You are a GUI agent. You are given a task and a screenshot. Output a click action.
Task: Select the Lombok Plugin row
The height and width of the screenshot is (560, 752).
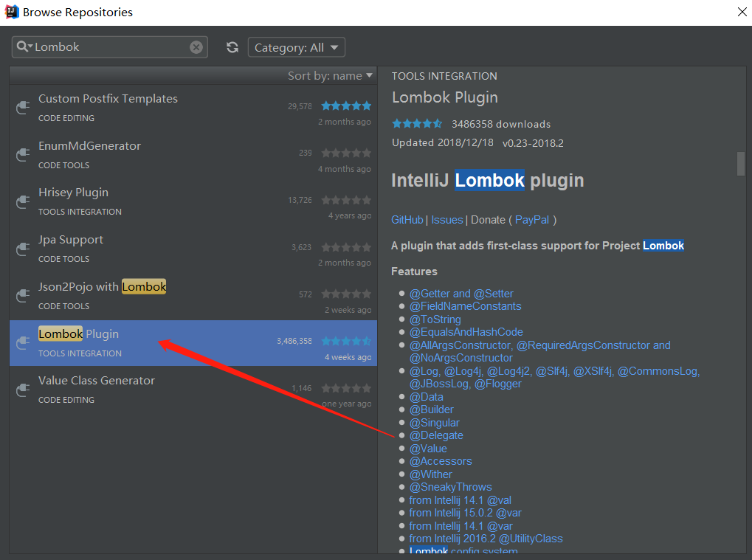193,343
